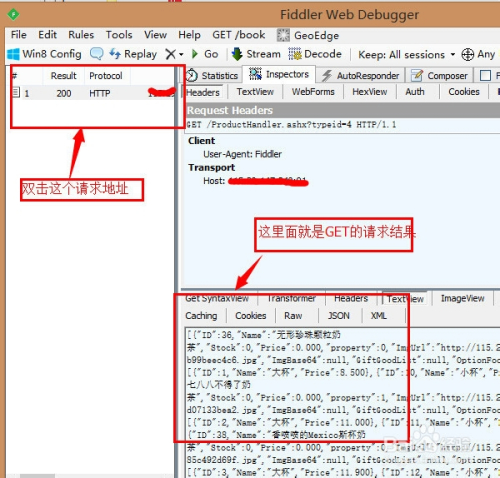This screenshot has height=478, width=500.
Task: Select the Raw response tab
Action: [x=293, y=315]
